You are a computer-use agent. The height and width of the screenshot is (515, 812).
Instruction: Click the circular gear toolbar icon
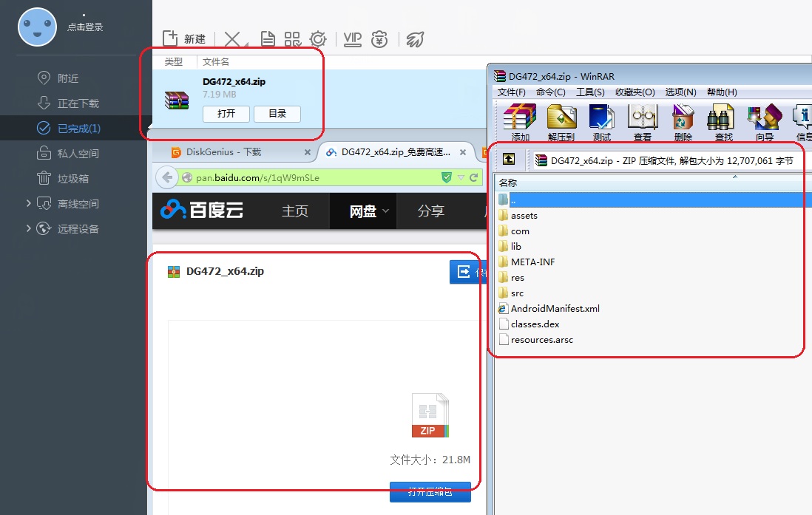pos(318,39)
